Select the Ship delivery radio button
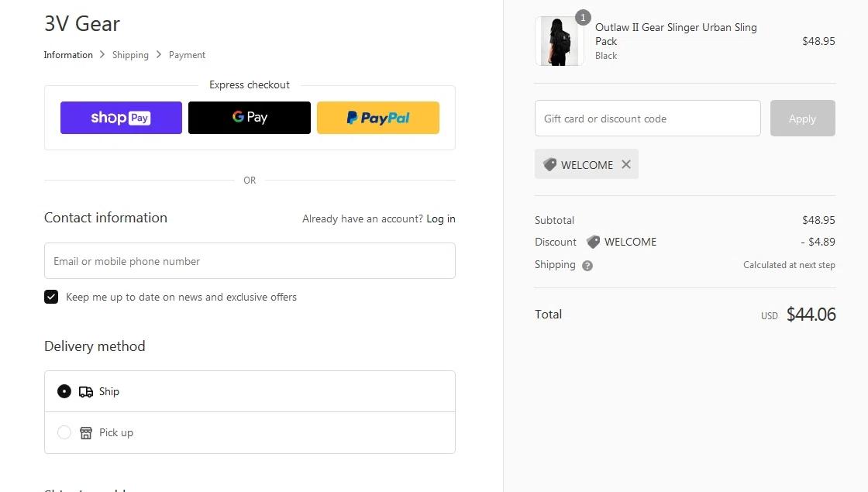Viewport: 868px width, 492px height. [64, 391]
